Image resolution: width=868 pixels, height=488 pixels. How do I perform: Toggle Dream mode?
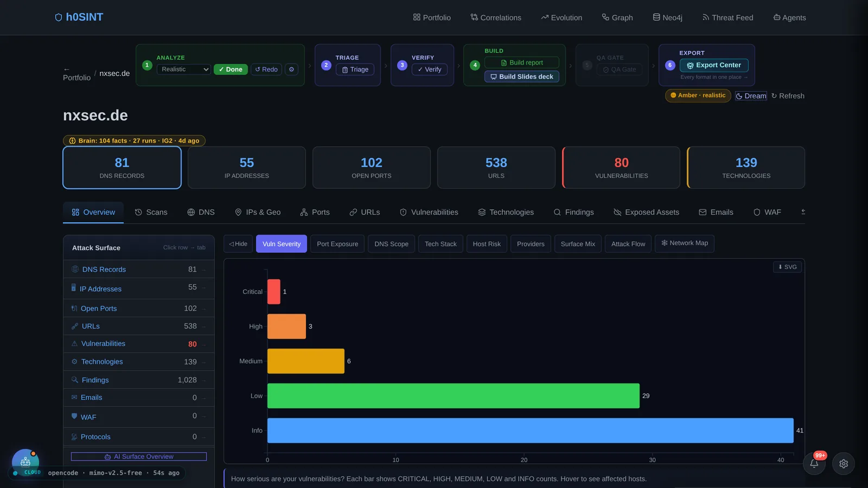[751, 96]
